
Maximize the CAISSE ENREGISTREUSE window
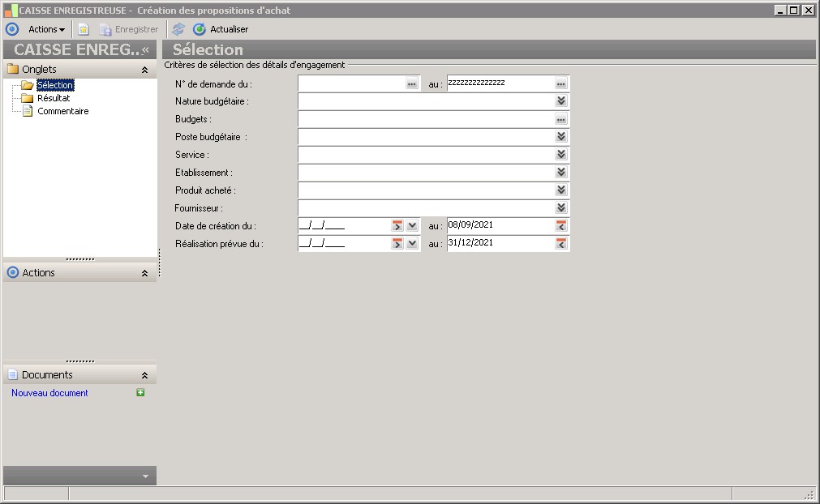(x=794, y=10)
